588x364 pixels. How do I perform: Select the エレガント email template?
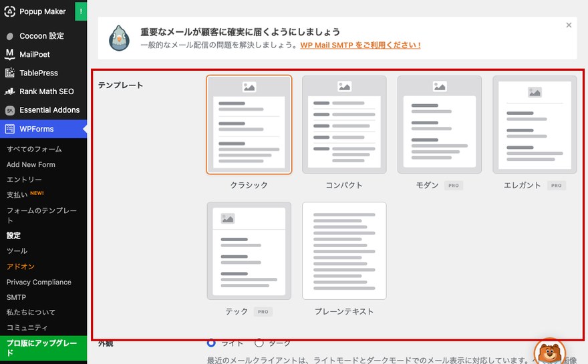(x=535, y=125)
